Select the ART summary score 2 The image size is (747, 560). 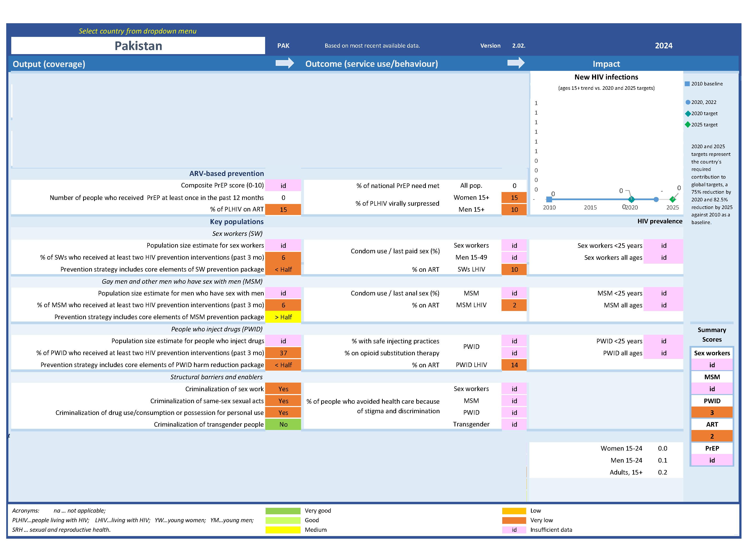[712, 436]
